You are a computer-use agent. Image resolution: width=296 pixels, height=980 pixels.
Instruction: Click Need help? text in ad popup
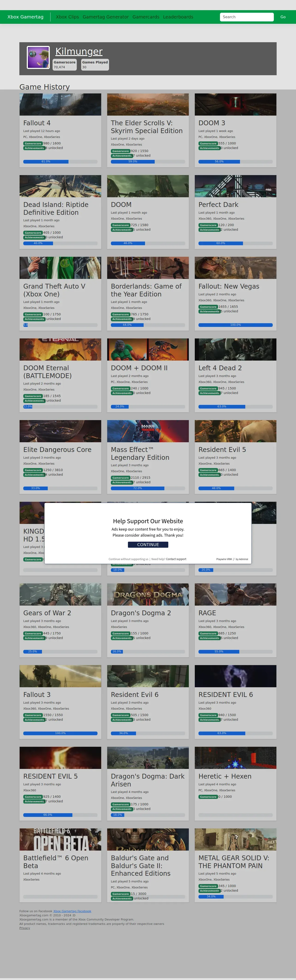(158, 559)
